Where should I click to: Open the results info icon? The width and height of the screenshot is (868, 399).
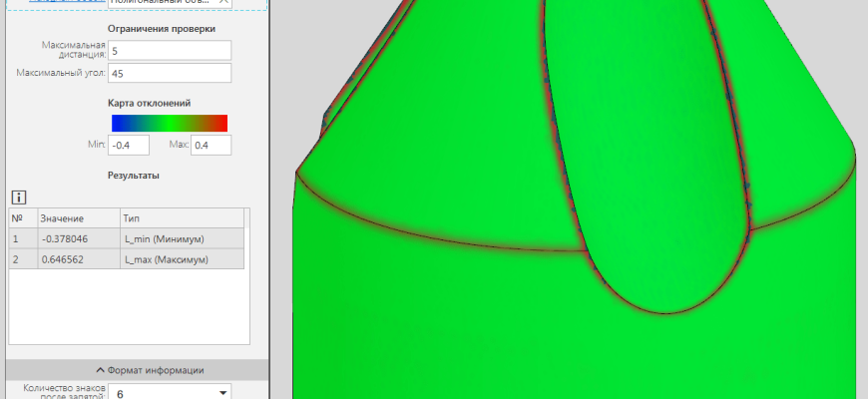click(18, 197)
